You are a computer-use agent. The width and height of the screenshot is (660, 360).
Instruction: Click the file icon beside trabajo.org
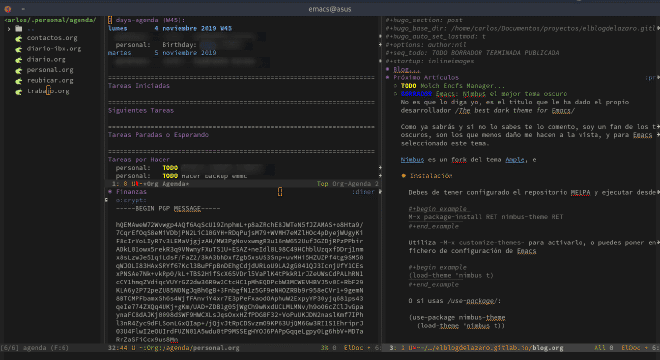19,91
